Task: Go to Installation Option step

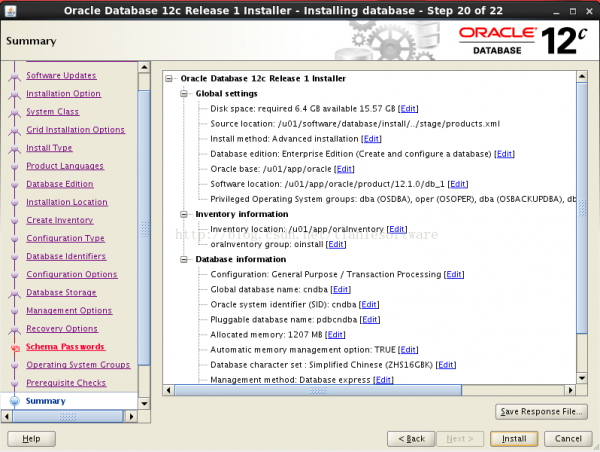Action: pos(64,93)
